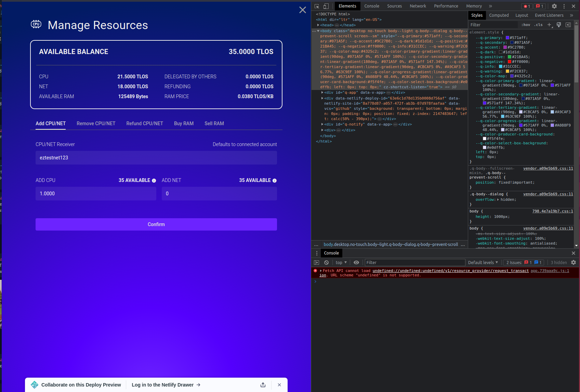Viewport: 580px width, 392px height.
Task: Open the DevTools Network tab
Action: (418, 6)
